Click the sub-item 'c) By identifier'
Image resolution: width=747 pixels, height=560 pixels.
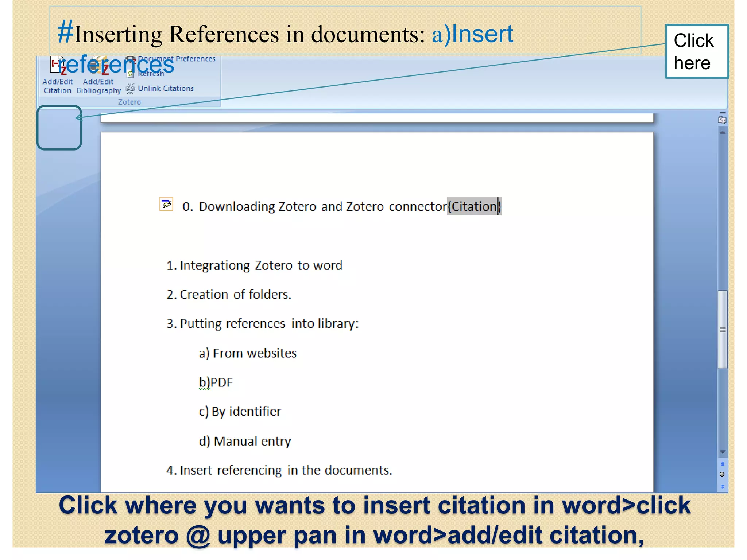[x=240, y=412]
